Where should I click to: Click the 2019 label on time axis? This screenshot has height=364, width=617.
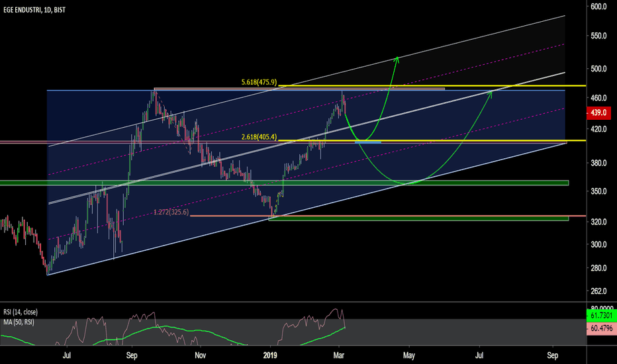[270, 355]
